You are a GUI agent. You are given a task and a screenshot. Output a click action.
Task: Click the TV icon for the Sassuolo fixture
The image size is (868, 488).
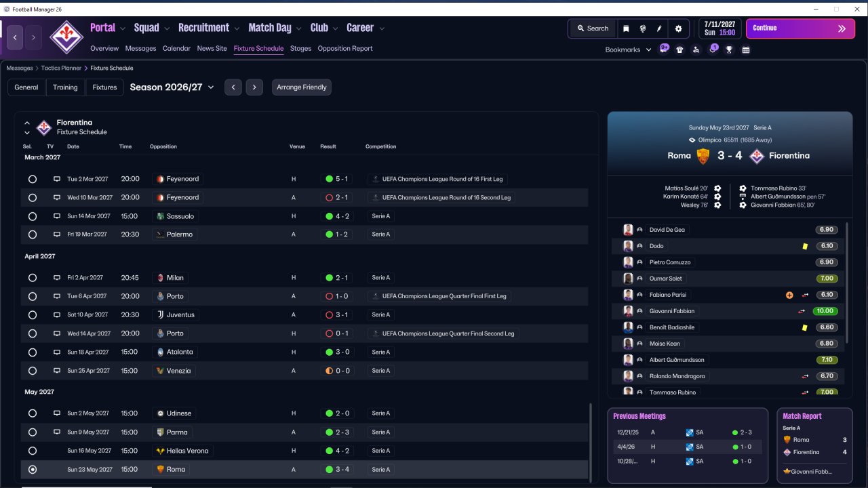pyautogui.click(x=57, y=216)
